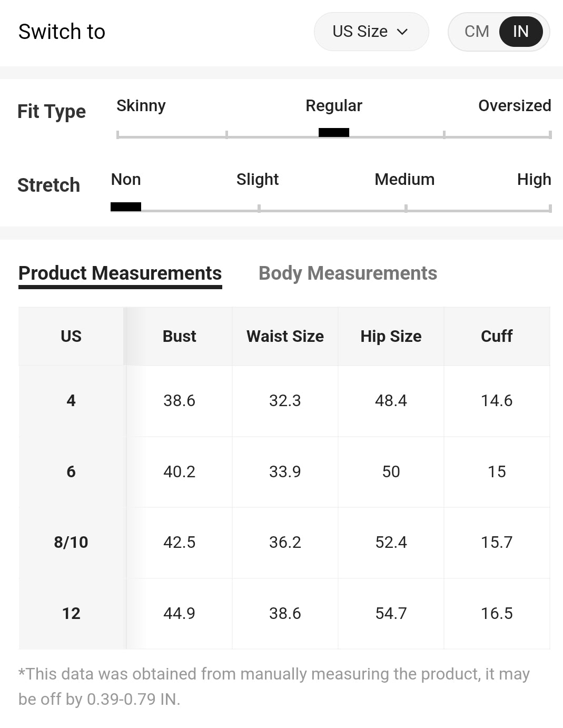Open the Product Measurements tab
Image resolution: width=563 pixels, height=728 pixels.
(x=120, y=273)
